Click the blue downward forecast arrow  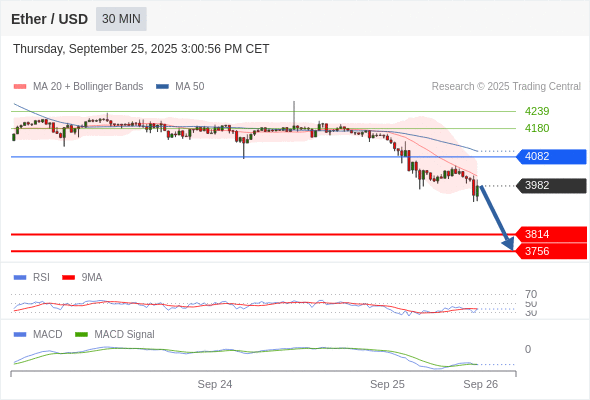(497, 218)
